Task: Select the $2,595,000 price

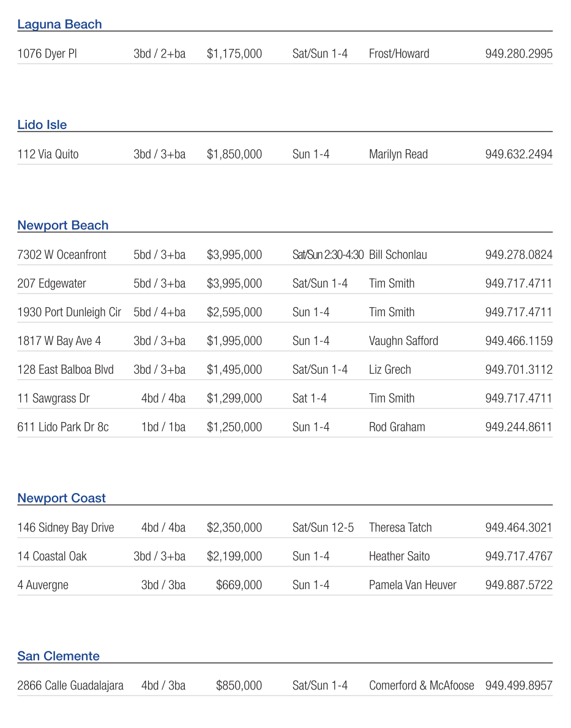Action: (234, 312)
